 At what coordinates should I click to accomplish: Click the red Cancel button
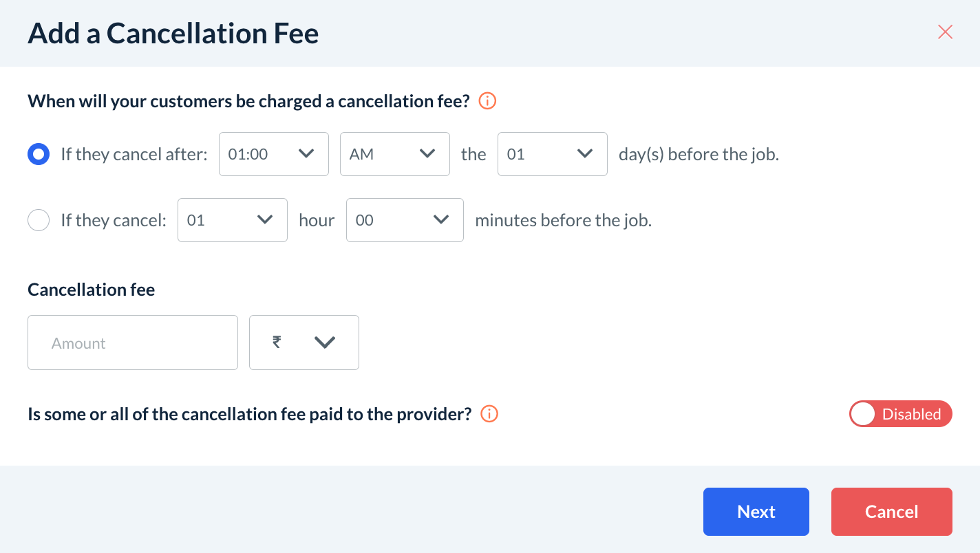(x=891, y=512)
